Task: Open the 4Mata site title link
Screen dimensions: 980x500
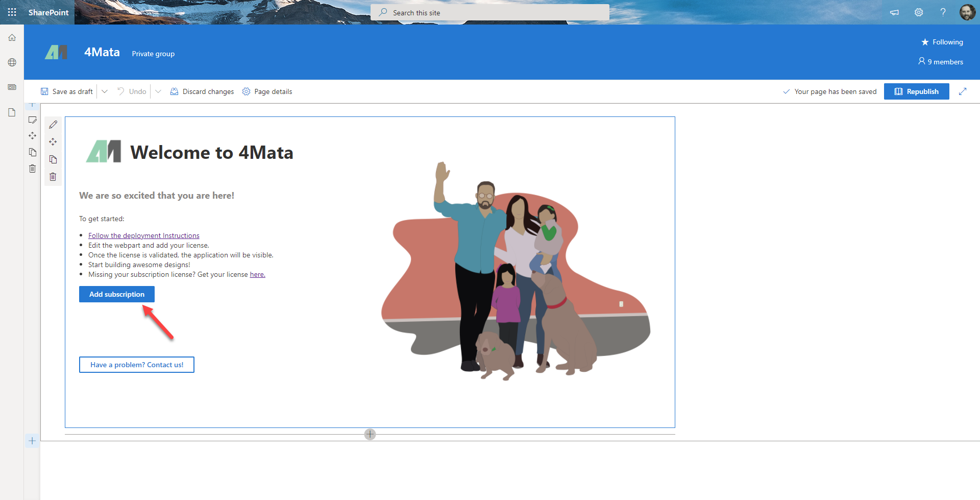Action: (102, 52)
